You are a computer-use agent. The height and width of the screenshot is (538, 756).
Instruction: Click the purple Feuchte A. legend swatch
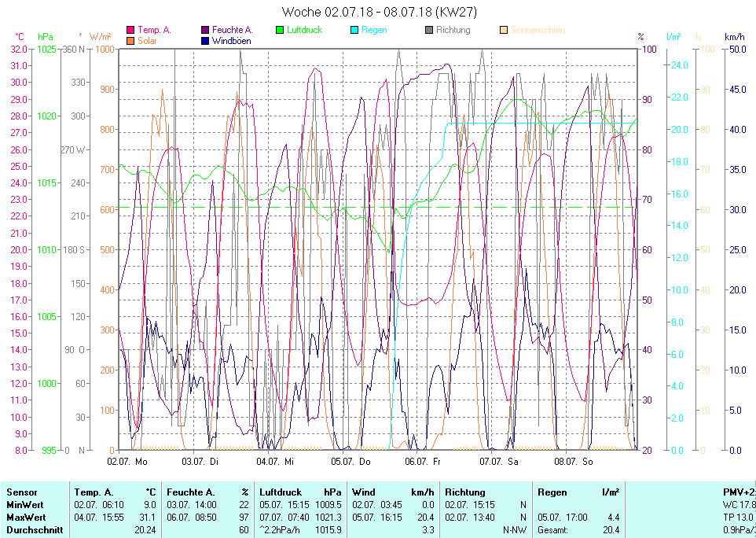[205, 30]
